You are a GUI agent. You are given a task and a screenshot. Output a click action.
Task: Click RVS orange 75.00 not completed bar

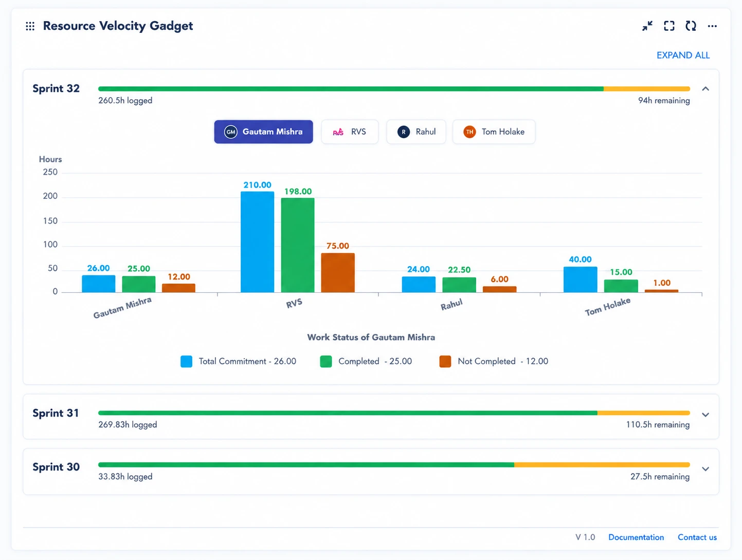pos(338,273)
